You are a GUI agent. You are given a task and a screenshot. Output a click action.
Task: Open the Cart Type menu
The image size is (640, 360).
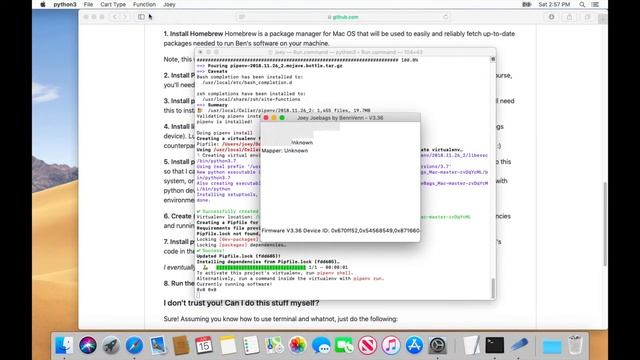coord(113,4)
